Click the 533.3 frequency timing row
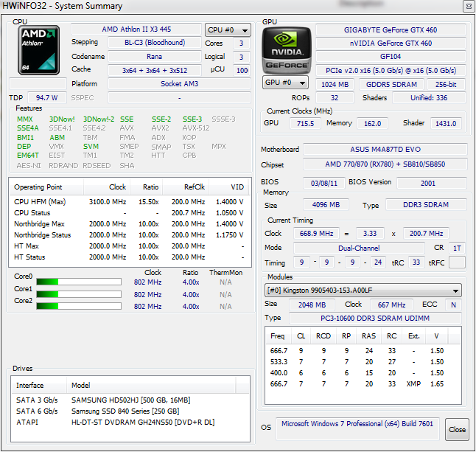 pyautogui.click(x=363, y=362)
